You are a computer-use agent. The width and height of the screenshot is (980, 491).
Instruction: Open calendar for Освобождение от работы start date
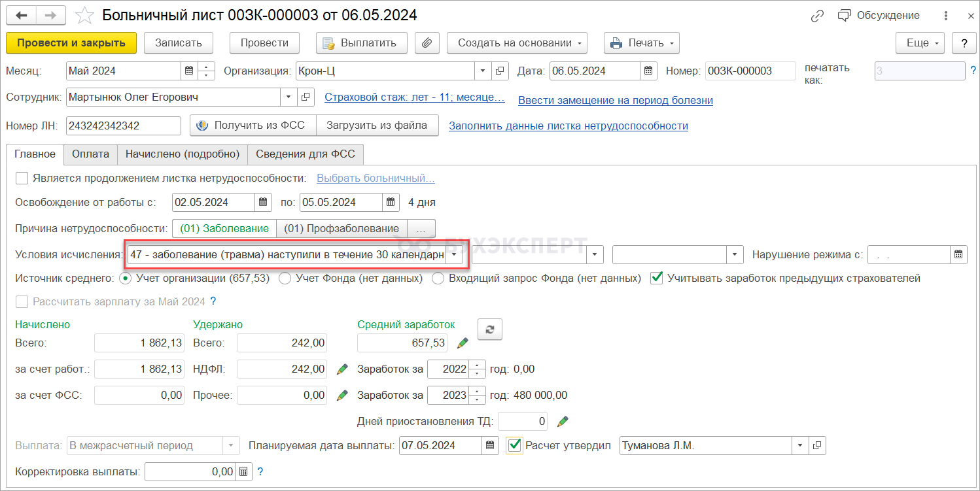262,202
